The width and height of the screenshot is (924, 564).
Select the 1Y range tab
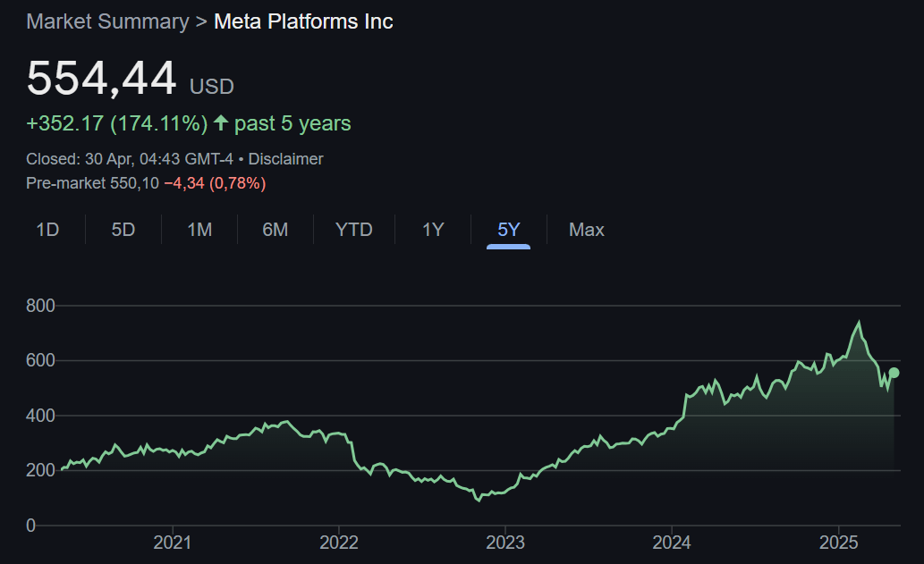pos(432,230)
